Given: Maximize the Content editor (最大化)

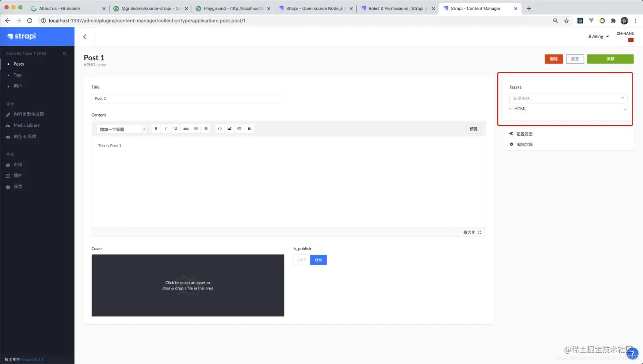Looking at the screenshot, I should point(472,233).
